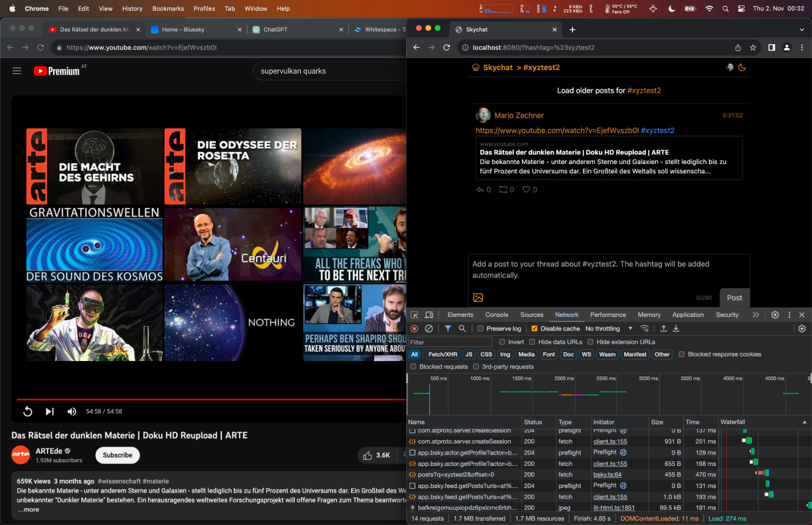Open the network search magnifier
The height and width of the screenshot is (525, 812).
tap(462, 328)
